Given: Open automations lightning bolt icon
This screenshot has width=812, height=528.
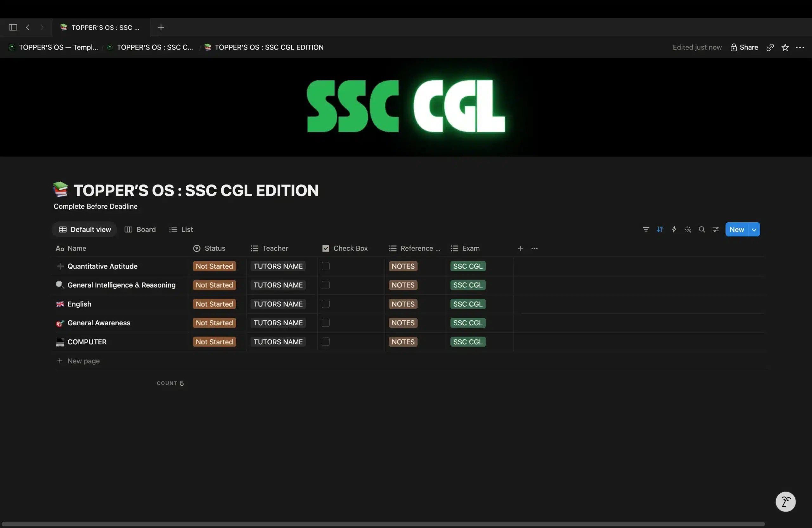Looking at the screenshot, I should (x=674, y=230).
